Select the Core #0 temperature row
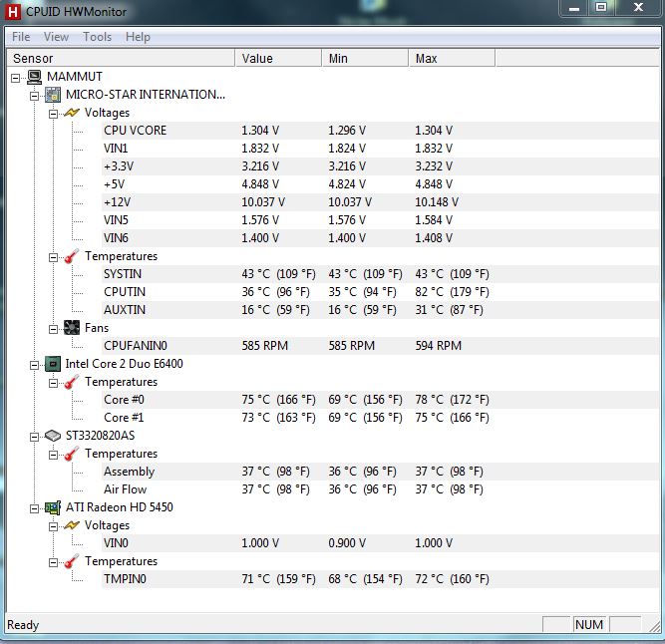The height and width of the screenshot is (644, 665). point(381,400)
